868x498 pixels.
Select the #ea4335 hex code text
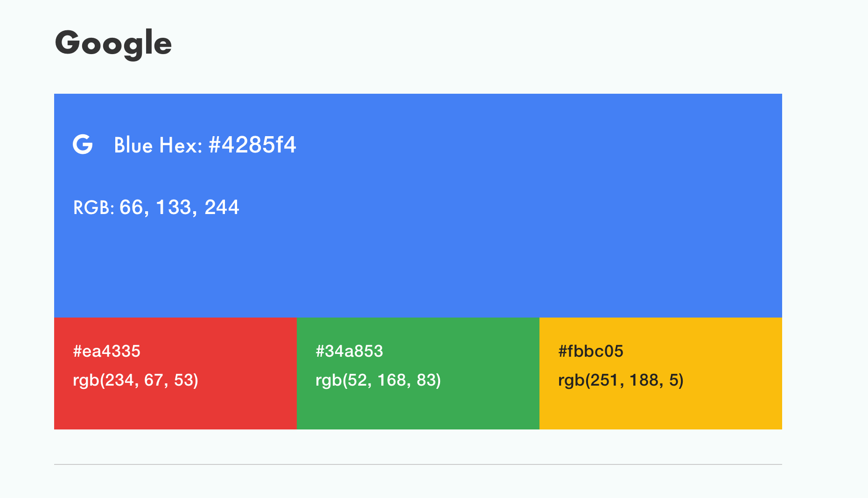point(106,351)
